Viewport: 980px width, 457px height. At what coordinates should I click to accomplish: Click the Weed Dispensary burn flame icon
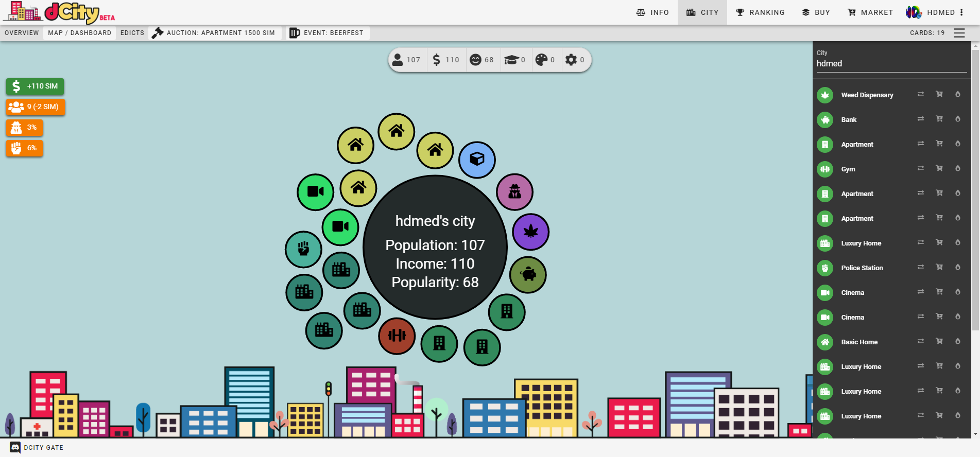click(x=958, y=94)
